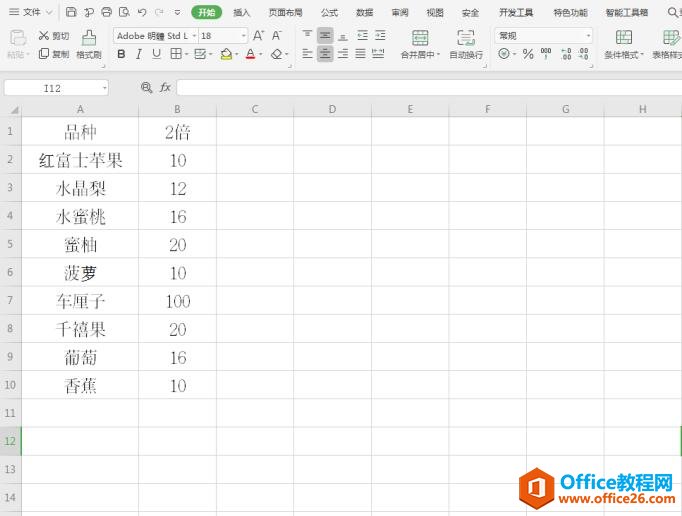Toggle bold formatting
Image resolution: width=682 pixels, height=516 pixels.
coord(121,54)
